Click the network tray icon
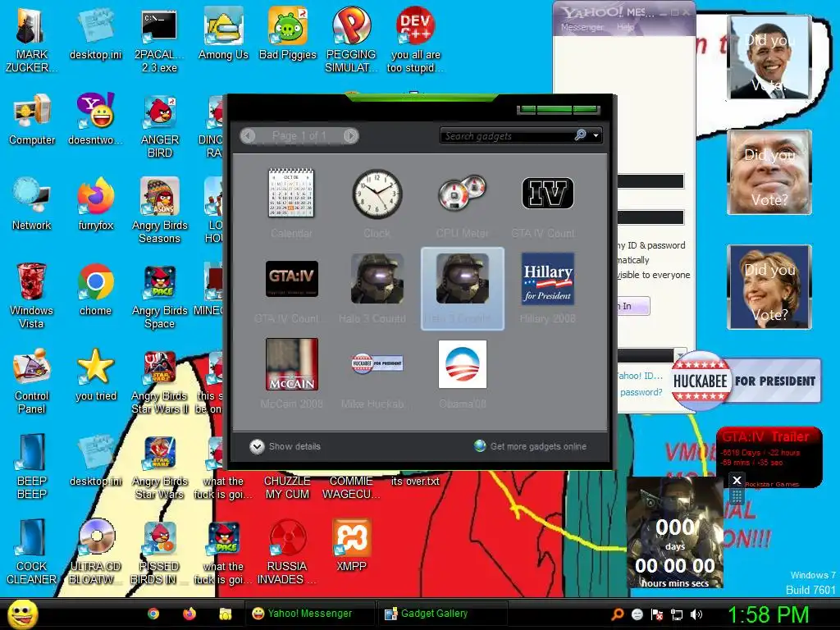840x630 pixels. pyautogui.click(x=677, y=614)
